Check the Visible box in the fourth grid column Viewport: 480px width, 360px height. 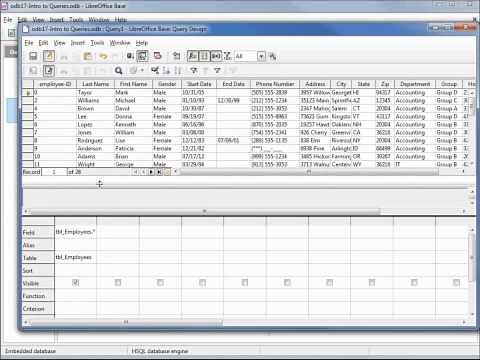point(202,283)
